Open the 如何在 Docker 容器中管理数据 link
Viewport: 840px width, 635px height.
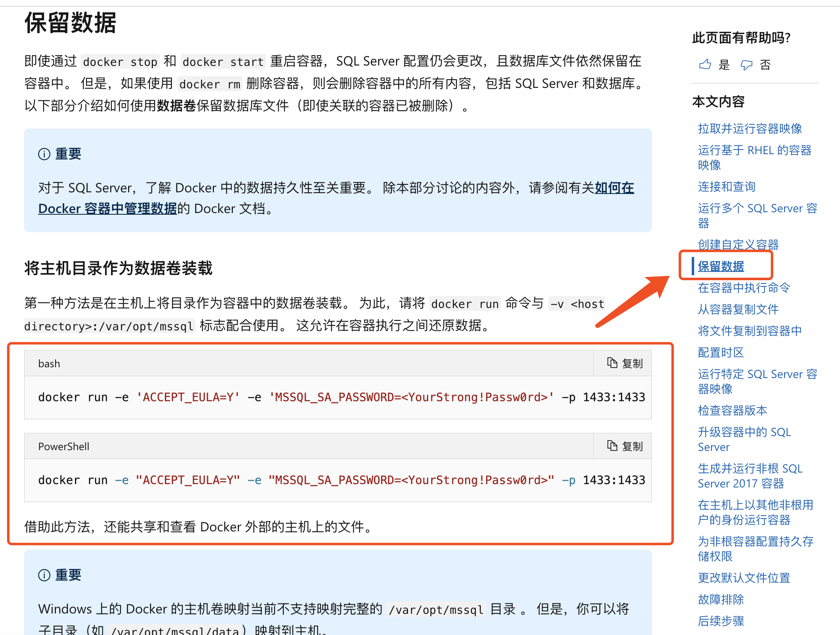pos(107,208)
